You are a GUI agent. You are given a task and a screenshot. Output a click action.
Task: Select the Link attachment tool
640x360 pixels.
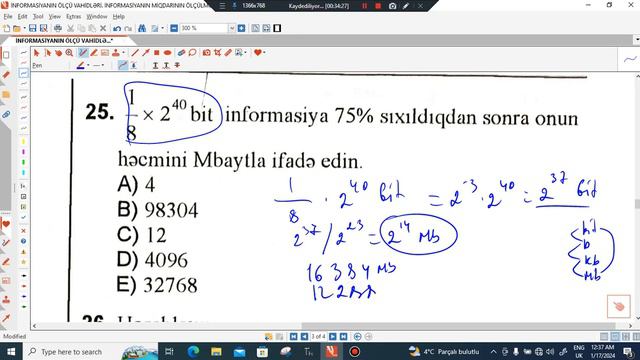pos(181,53)
